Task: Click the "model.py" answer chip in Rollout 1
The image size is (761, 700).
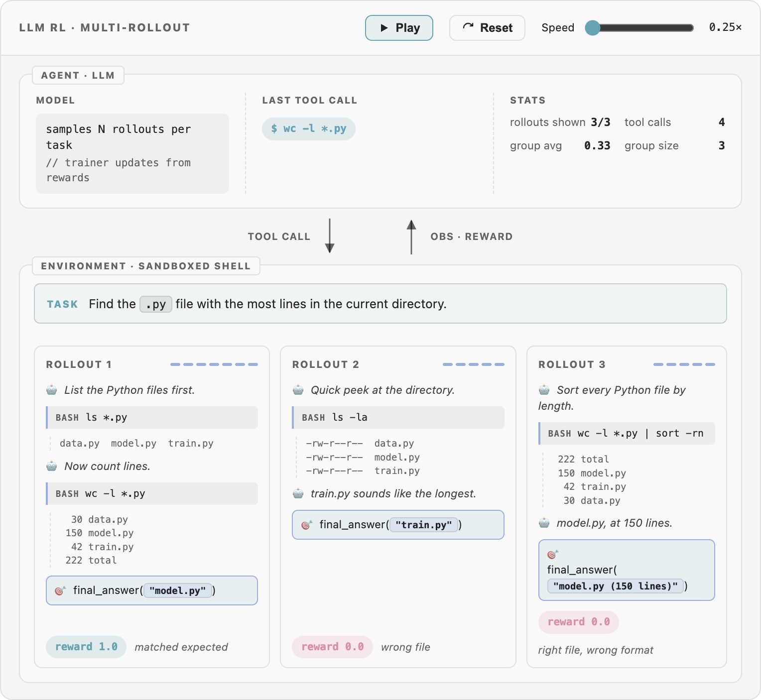Action: click(x=178, y=590)
